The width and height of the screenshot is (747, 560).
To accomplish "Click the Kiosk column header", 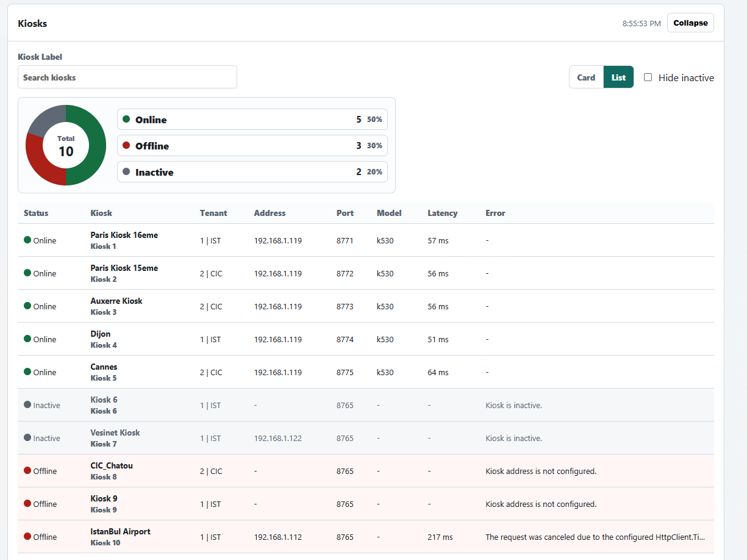I will point(101,213).
